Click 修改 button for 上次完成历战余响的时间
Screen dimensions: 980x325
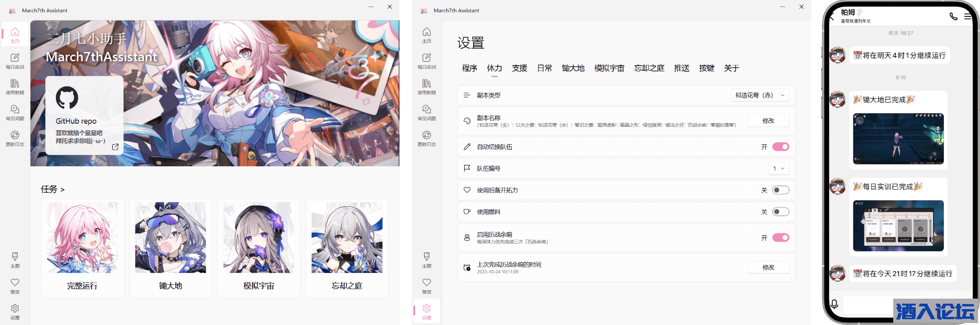click(x=768, y=267)
